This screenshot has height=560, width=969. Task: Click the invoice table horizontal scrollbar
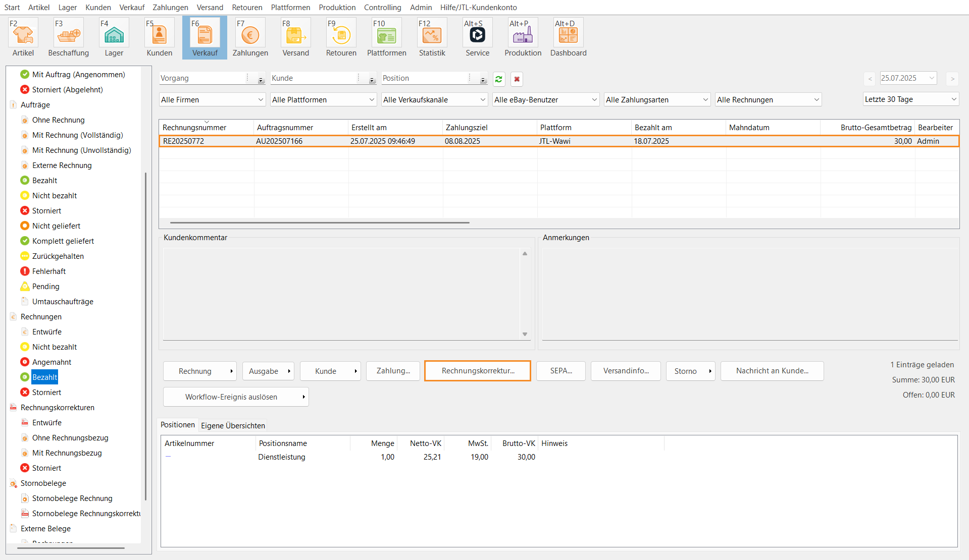[320, 222]
